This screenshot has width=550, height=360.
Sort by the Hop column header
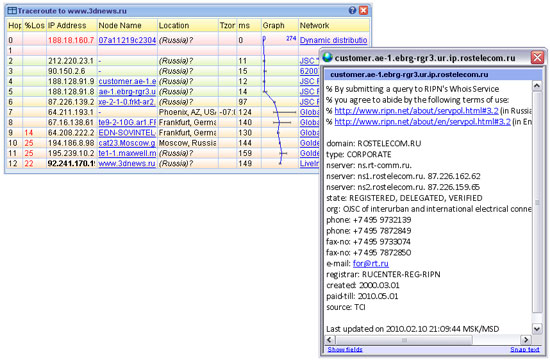(x=14, y=25)
